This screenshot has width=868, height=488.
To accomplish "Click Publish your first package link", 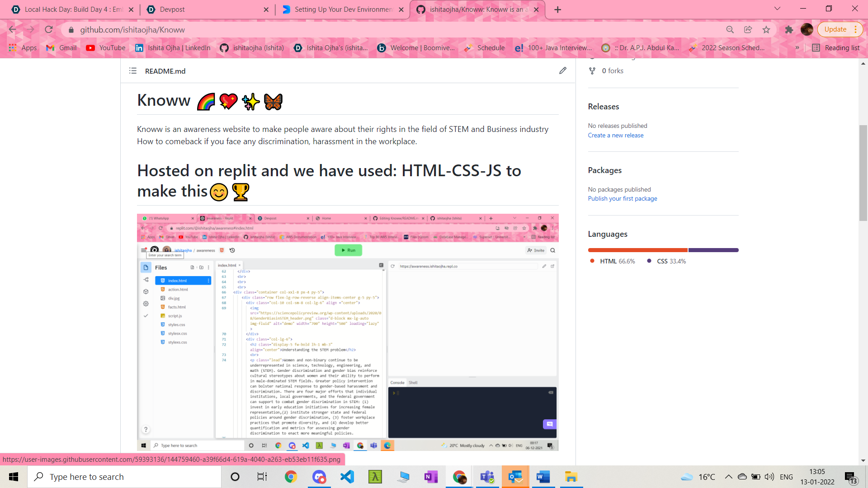I will pos(622,198).
